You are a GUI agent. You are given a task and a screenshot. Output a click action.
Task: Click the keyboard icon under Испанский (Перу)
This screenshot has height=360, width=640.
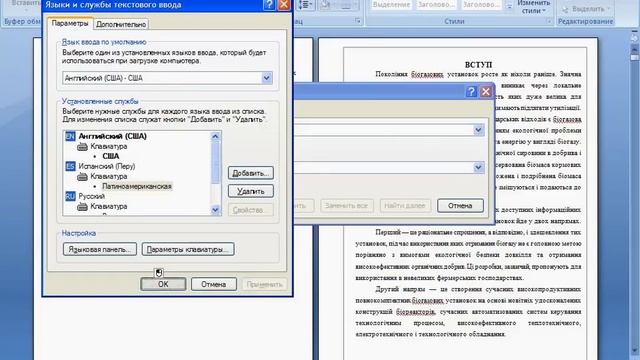tap(82, 176)
